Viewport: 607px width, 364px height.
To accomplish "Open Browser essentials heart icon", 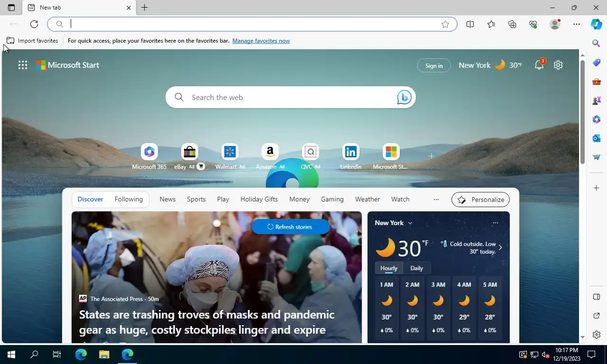I will (533, 24).
